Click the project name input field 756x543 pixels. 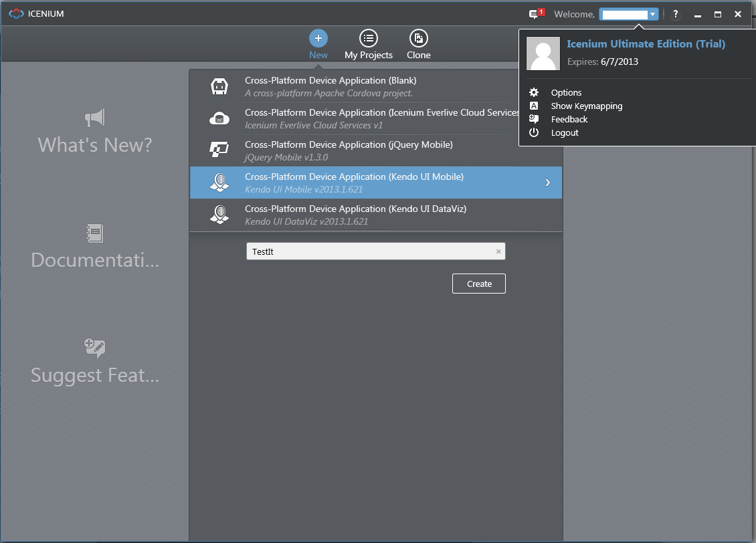pyautogui.click(x=375, y=251)
